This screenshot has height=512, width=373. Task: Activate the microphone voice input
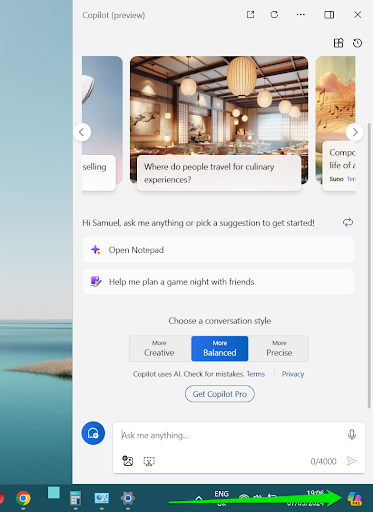352,435
